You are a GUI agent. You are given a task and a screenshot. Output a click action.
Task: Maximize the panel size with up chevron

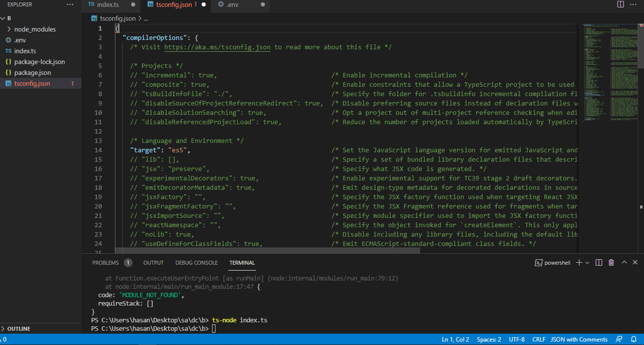[624, 263]
